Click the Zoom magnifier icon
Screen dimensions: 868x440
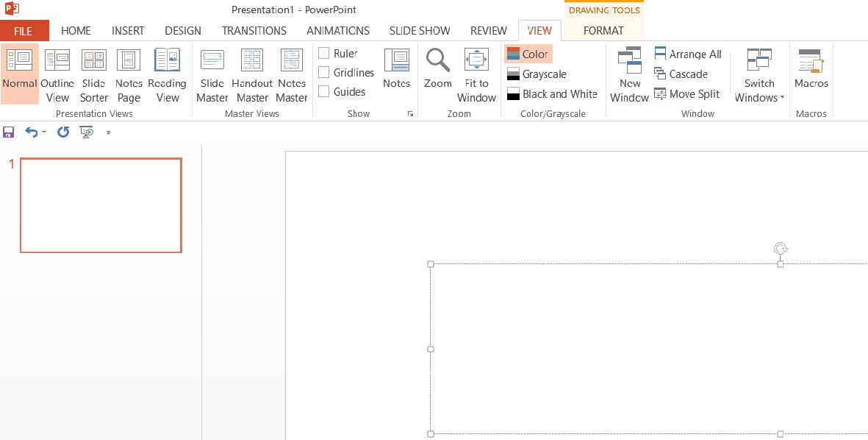pos(437,62)
